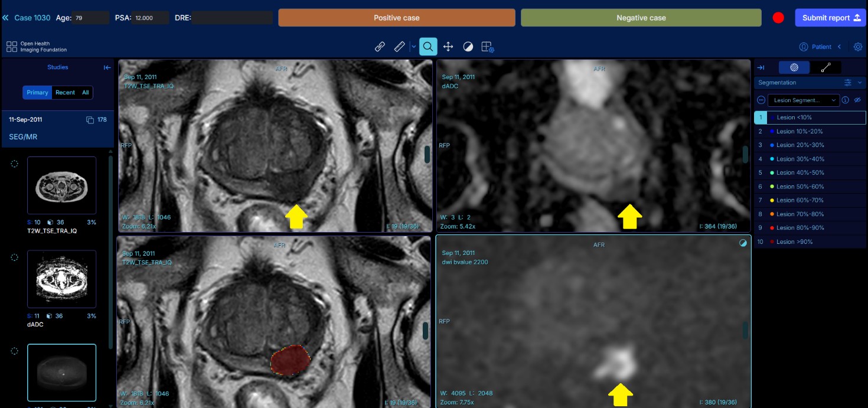The height and width of the screenshot is (408, 868).
Task: Click the PSA value field
Action: tap(151, 18)
